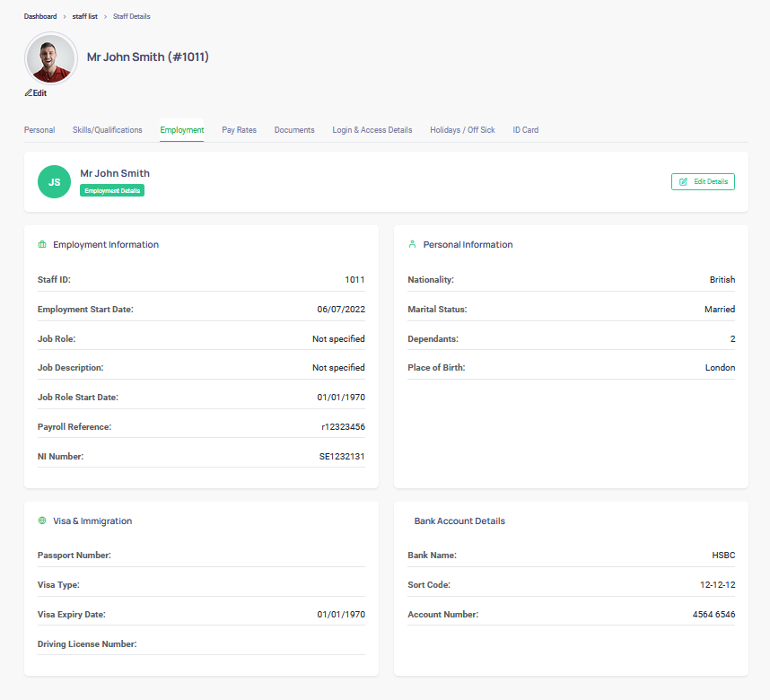
Task: Click the NI Number value SE1232131
Action: click(x=340, y=456)
